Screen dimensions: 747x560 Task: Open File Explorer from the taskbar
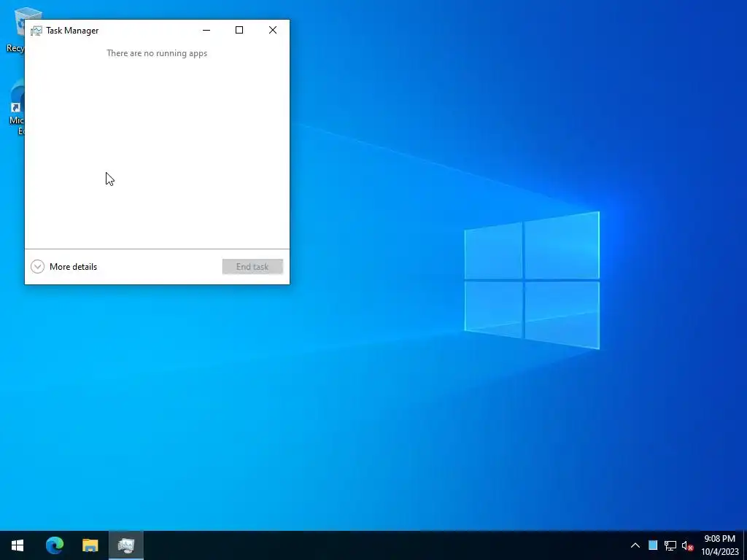[90, 545]
